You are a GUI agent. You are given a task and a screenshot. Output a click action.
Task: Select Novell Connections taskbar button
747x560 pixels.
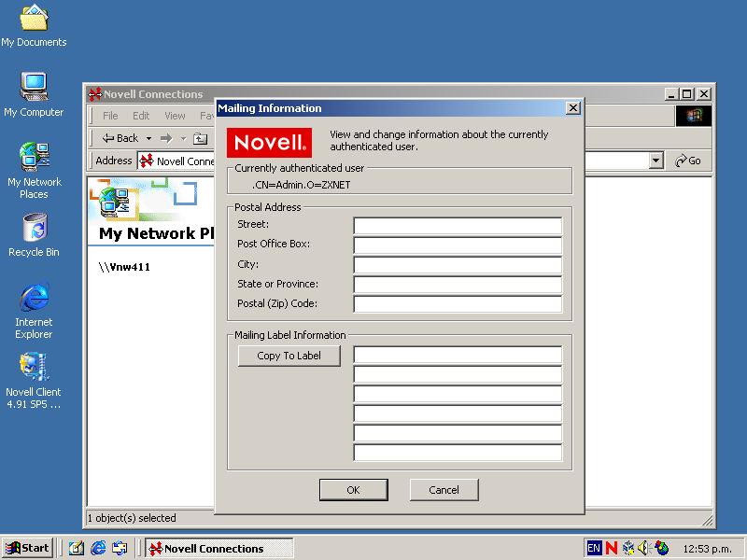[219, 549]
